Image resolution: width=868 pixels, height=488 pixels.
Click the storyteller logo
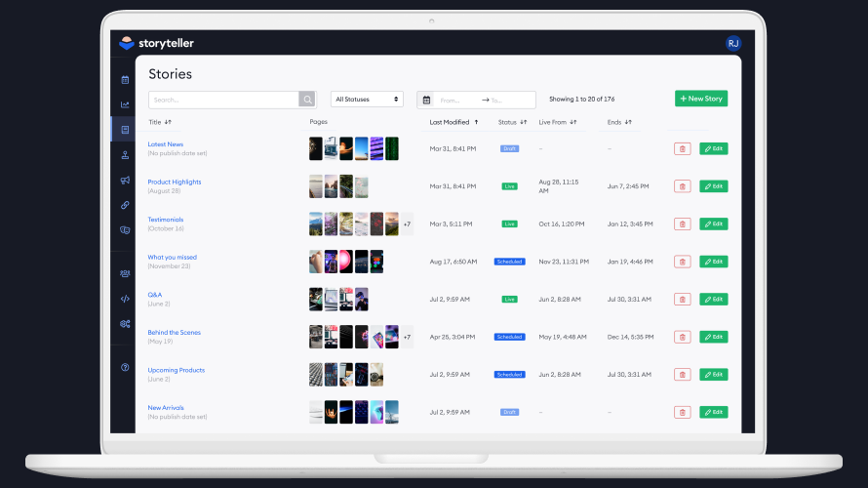(157, 43)
